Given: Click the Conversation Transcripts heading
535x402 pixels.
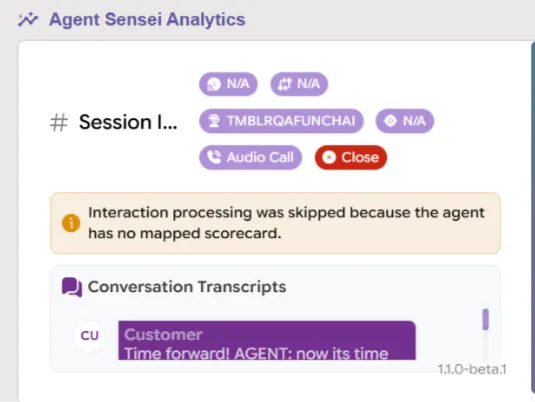Looking at the screenshot, I should click(187, 287).
